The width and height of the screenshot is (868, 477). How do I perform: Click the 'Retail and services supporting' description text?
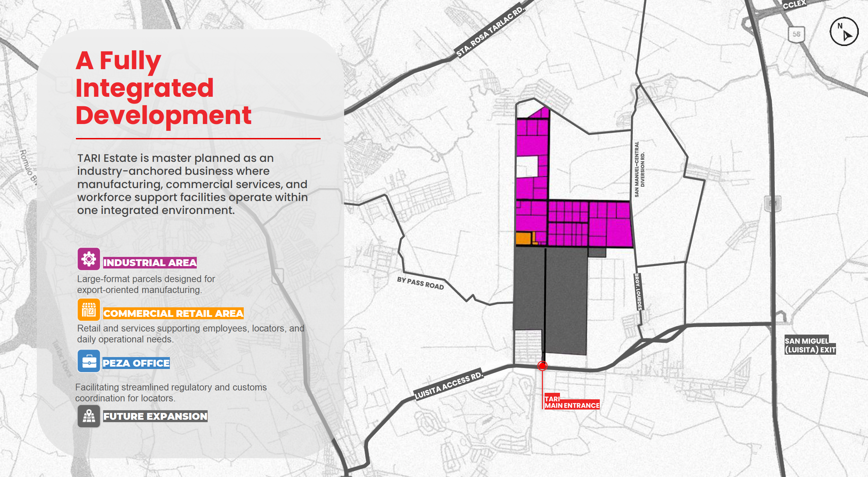point(191,334)
